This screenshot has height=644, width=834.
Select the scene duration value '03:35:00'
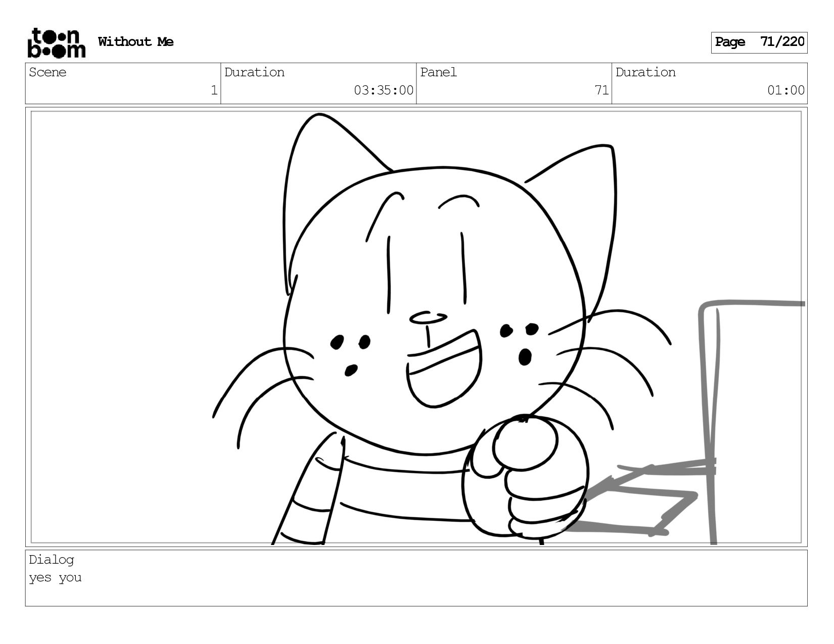click(383, 90)
